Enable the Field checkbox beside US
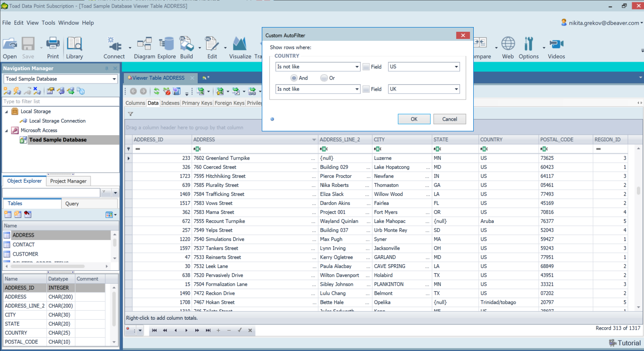 click(366, 67)
